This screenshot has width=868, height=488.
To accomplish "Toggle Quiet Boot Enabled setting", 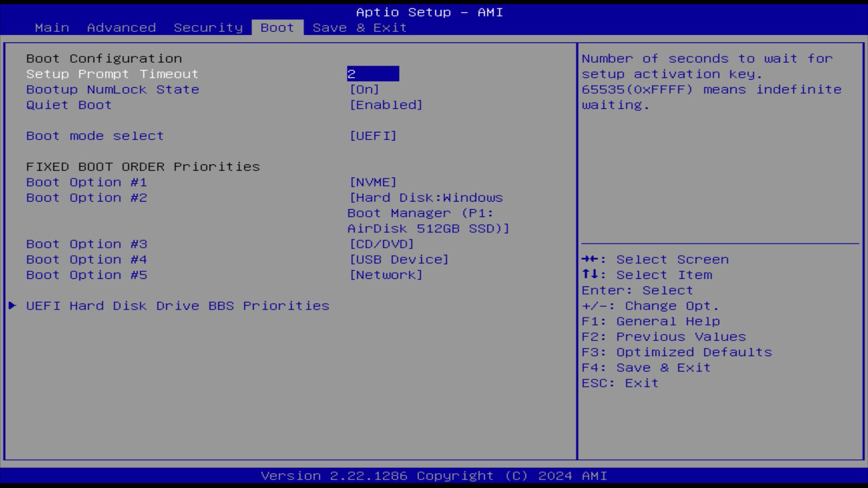I will [386, 105].
